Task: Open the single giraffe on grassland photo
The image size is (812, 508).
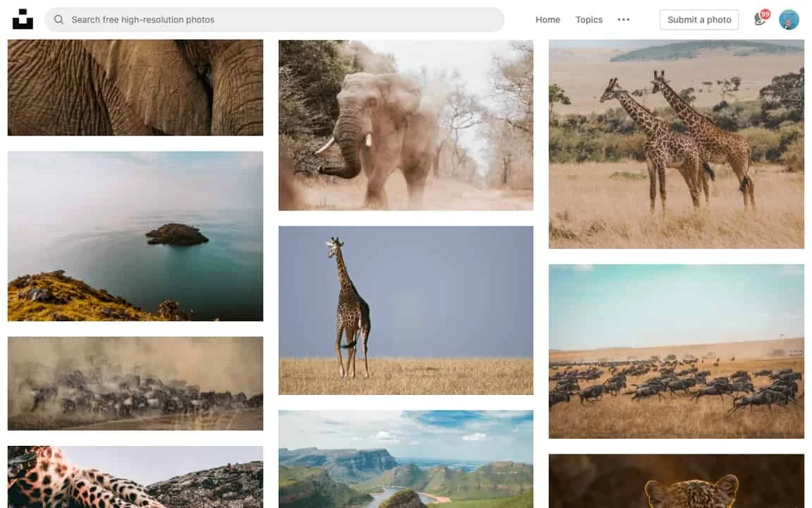Action: [x=405, y=310]
